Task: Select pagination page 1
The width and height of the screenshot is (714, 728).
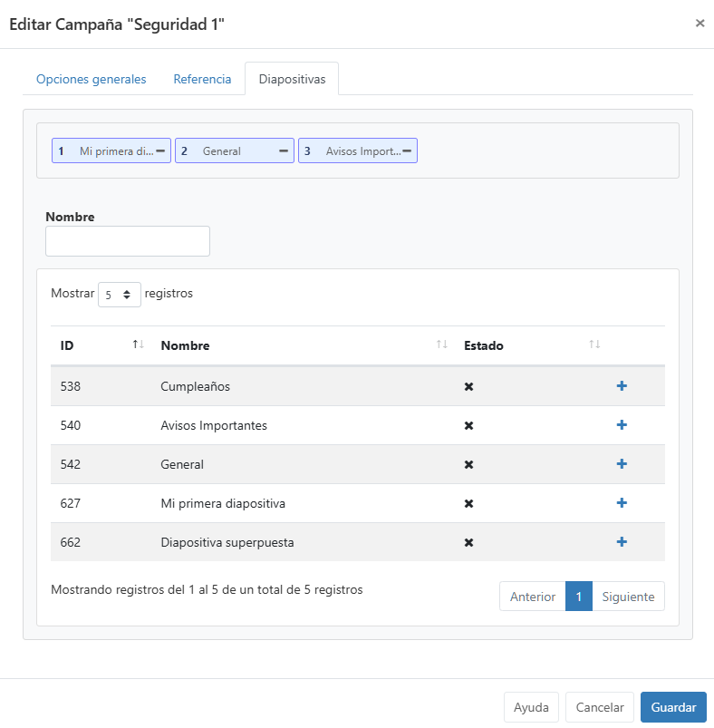Action: (x=578, y=597)
